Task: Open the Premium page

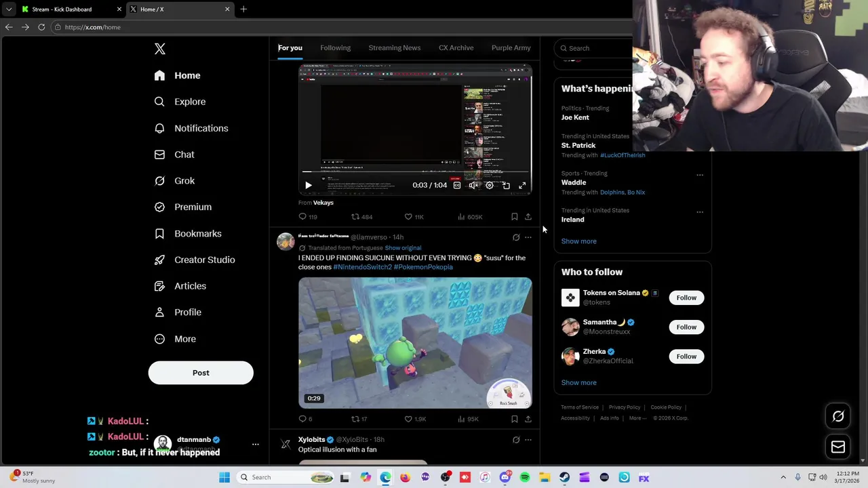Action: [182, 207]
